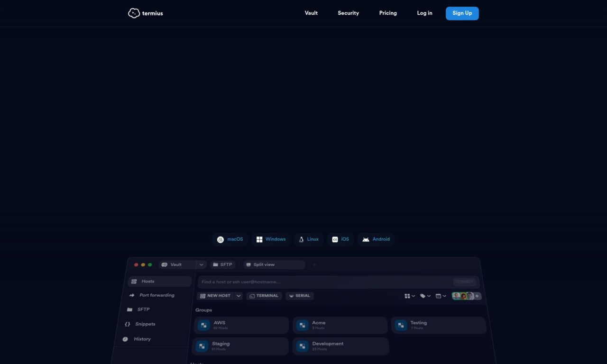Click the NEW HOST button
This screenshot has width=607, height=364.
coord(215,296)
